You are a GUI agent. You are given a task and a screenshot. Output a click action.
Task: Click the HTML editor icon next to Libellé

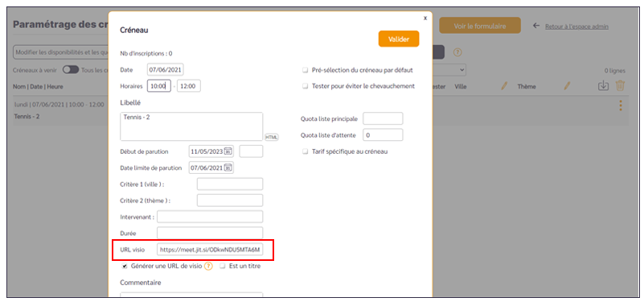pyautogui.click(x=272, y=137)
